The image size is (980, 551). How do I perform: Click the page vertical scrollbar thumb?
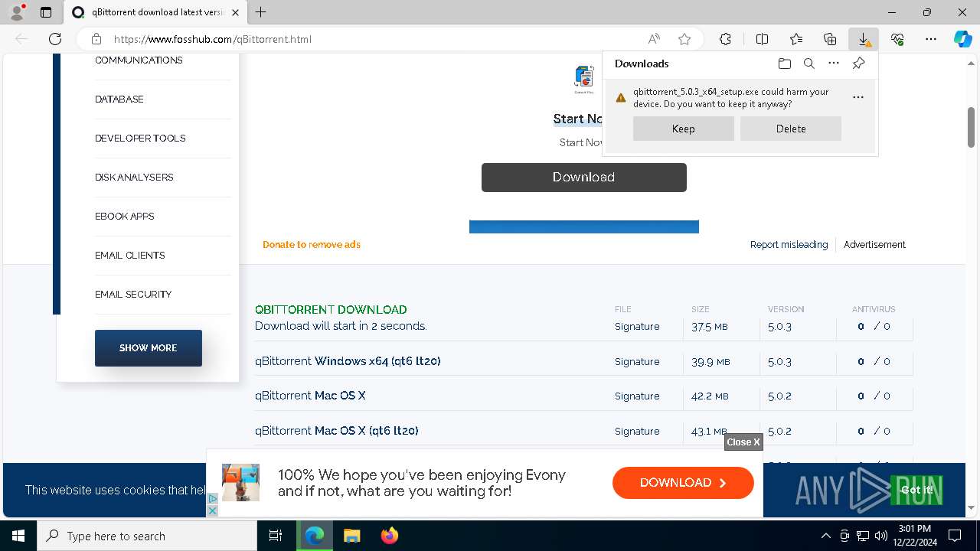tap(972, 127)
